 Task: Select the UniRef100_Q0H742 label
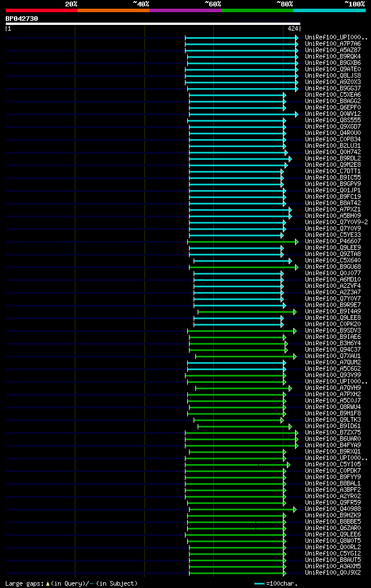click(x=333, y=152)
